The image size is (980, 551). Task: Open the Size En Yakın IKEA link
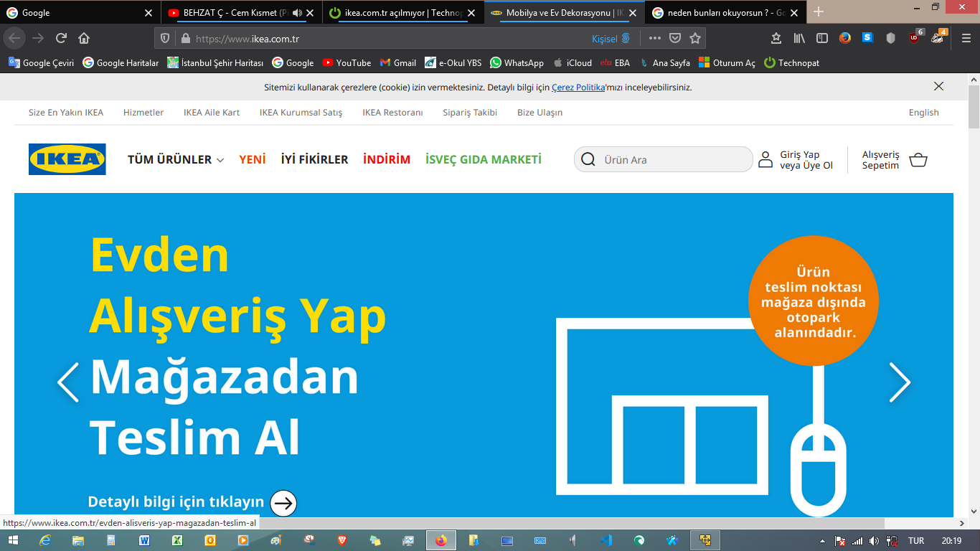click(x=66, y=113)
